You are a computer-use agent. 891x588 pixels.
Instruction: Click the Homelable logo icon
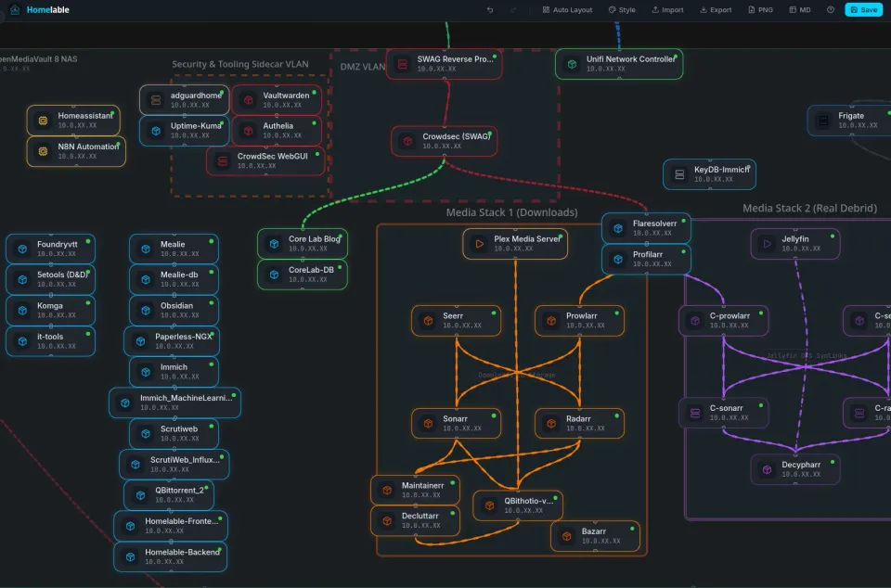click(x=15, y=9)
